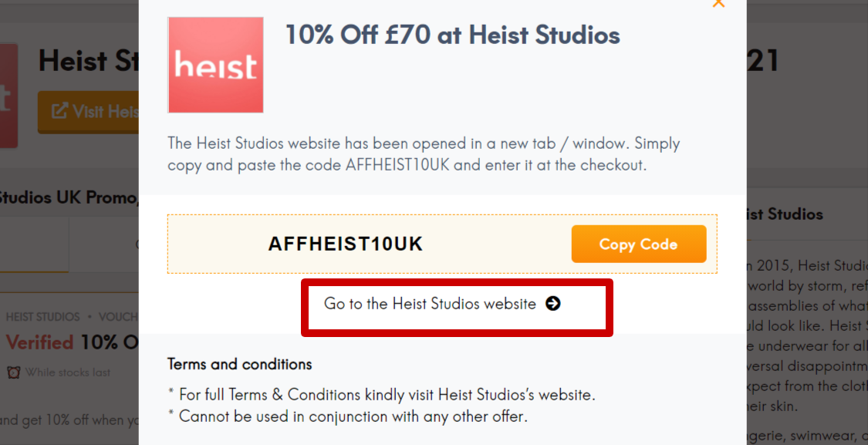The width and height of the screenshot is (868, 445).
Task: Dismiss the popup using the orange X
Action: 718,4
